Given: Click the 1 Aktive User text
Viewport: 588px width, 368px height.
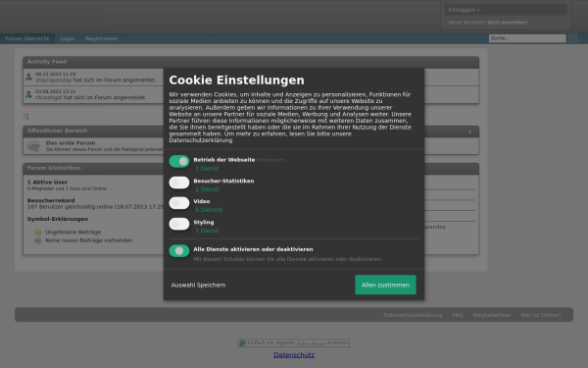Looking at the screenshot, I should [47, 183].
